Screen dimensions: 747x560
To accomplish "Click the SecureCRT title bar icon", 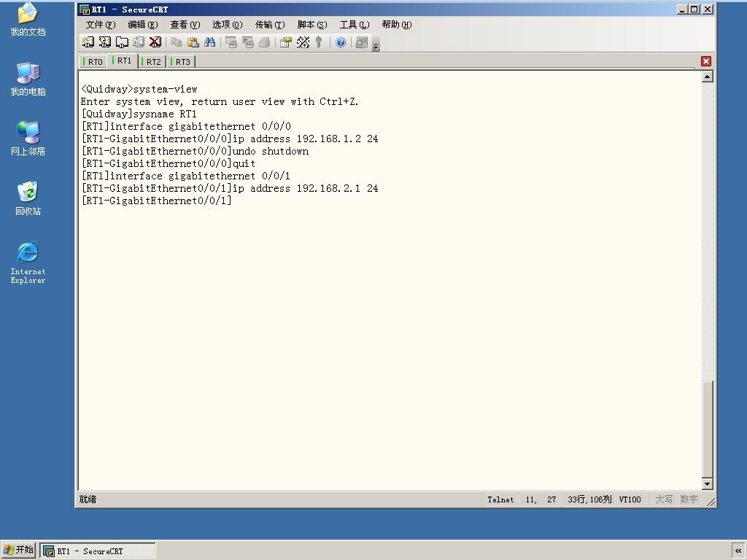I will pos(85,9).
